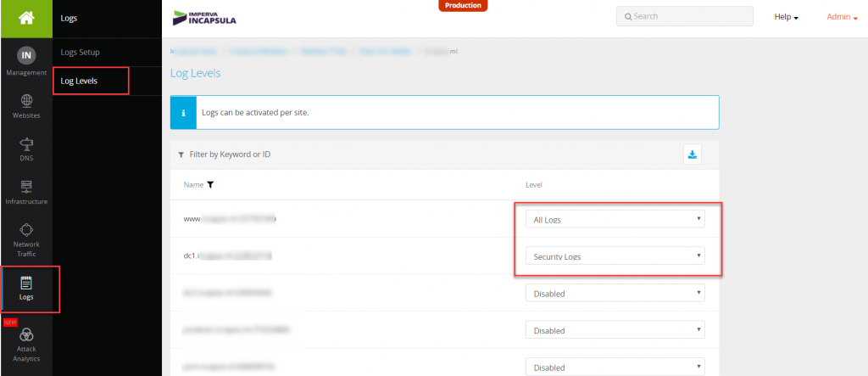Image resolution: width=868 pixels, height=376 pixels.
Task: Select Logs Setup in submenu
Action: coord(81,53)
